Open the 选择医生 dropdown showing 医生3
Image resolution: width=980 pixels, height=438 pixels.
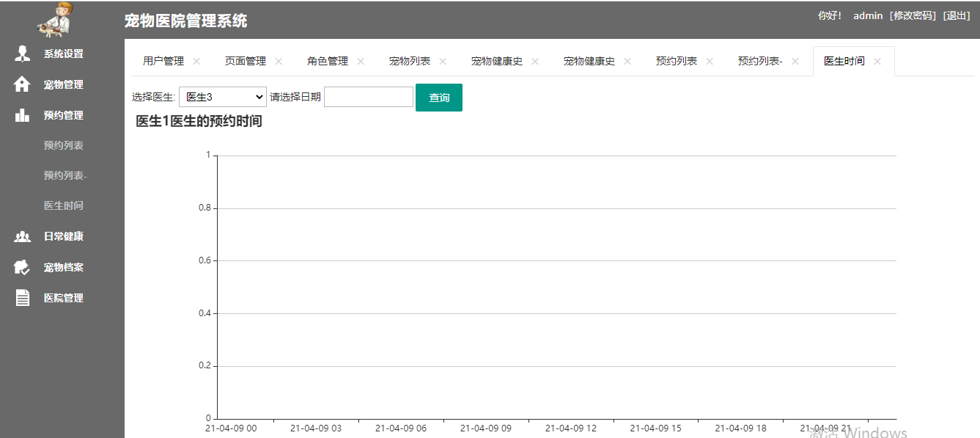[x=223, y=97]
